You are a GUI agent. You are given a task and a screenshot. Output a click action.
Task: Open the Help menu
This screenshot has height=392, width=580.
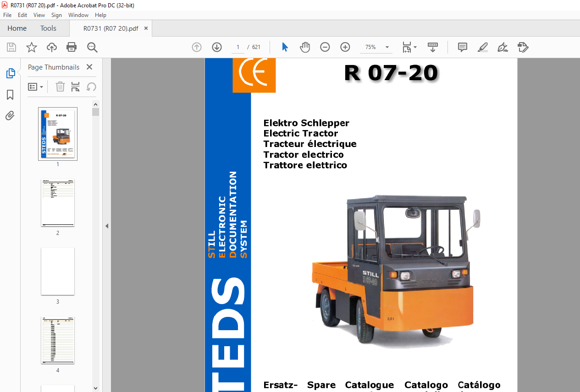[100, 15]
